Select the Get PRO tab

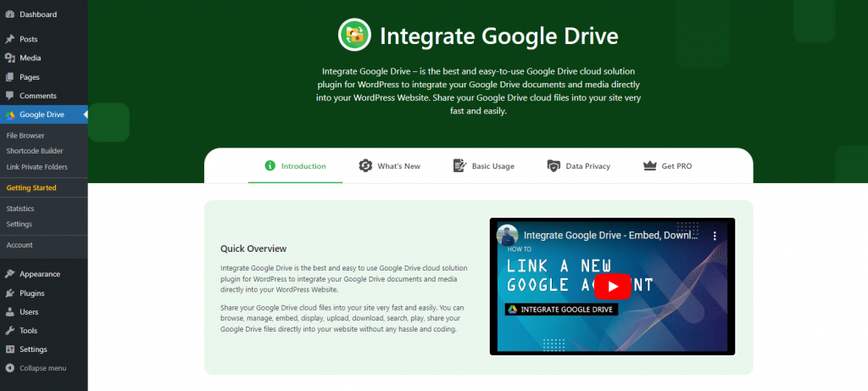tap(668, 165)
